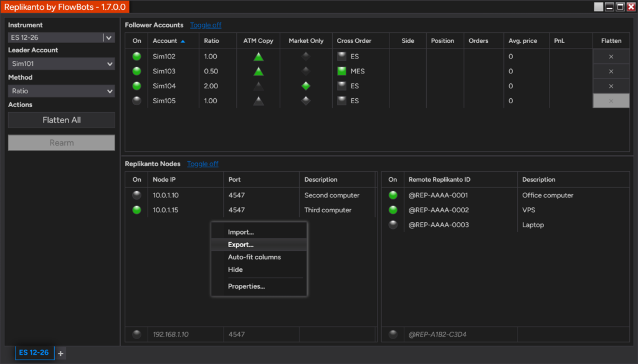Choose Import... from context menu
638x364 pixels.
(x=259, y=232)
